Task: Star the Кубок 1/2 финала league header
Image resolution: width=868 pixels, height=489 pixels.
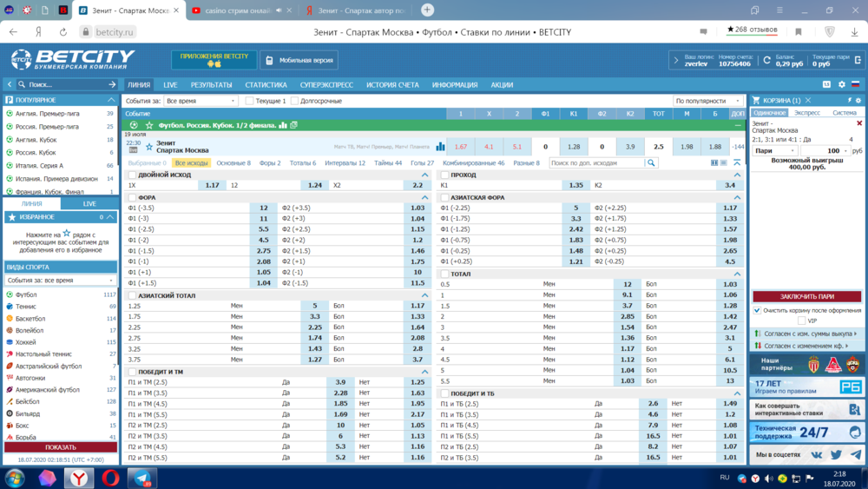Action: click(x=149, y=125)
